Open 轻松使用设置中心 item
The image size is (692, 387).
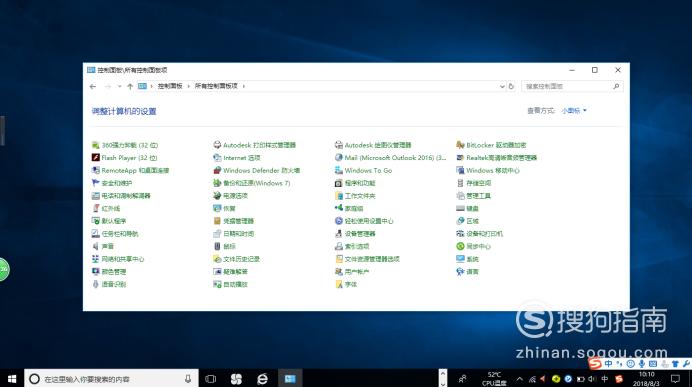coord(364,221)
